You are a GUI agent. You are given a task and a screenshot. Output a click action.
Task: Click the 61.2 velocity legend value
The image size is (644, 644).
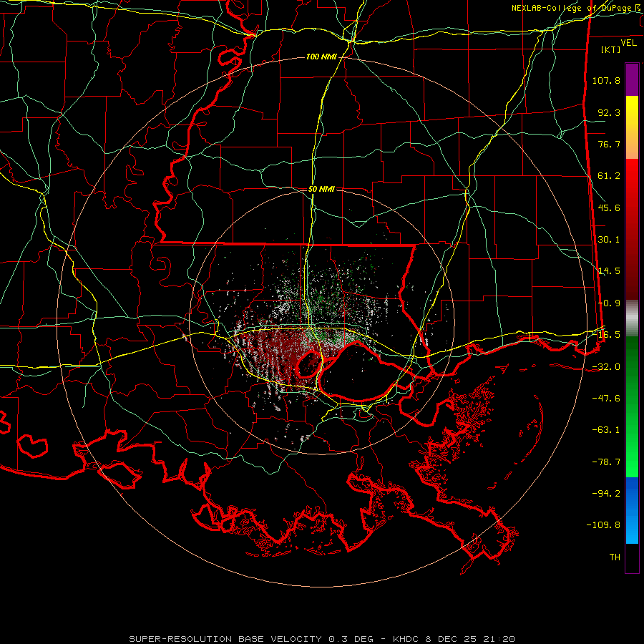tap(609, 176)
